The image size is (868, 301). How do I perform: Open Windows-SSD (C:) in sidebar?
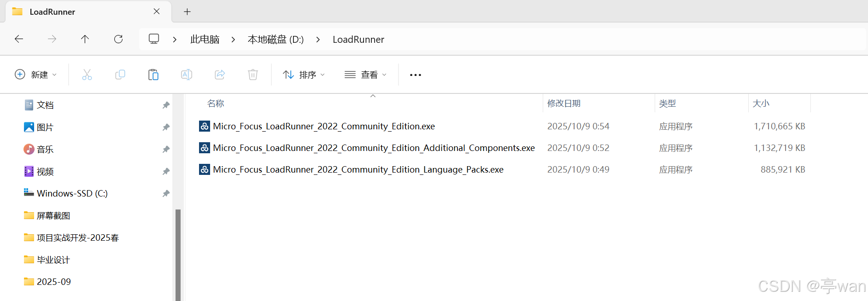(x=72, y=193)
